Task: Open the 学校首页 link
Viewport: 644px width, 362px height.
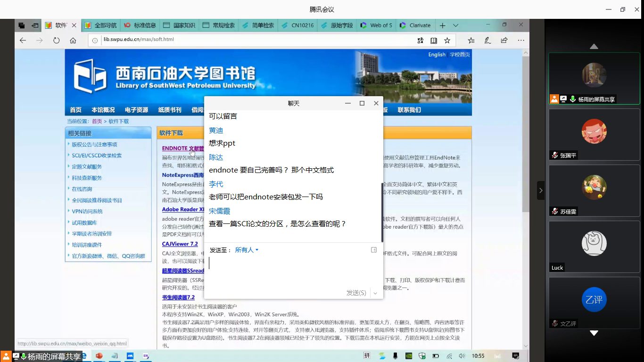Action: (460, 55)
